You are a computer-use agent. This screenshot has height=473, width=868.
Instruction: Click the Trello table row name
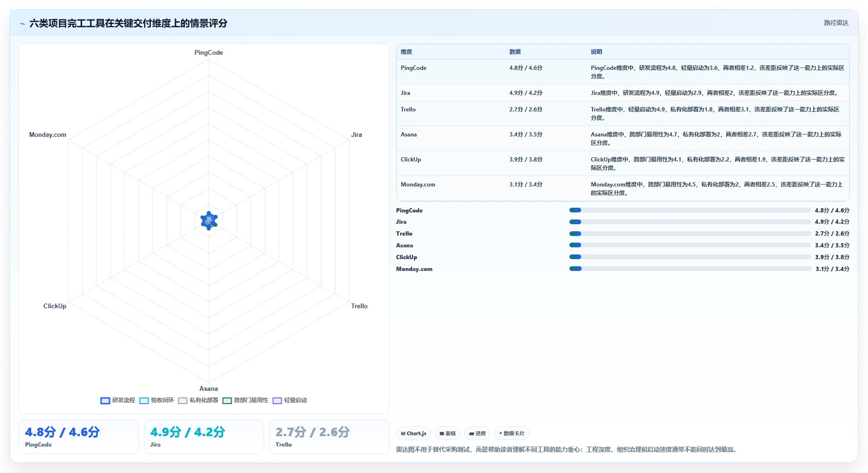408,110
